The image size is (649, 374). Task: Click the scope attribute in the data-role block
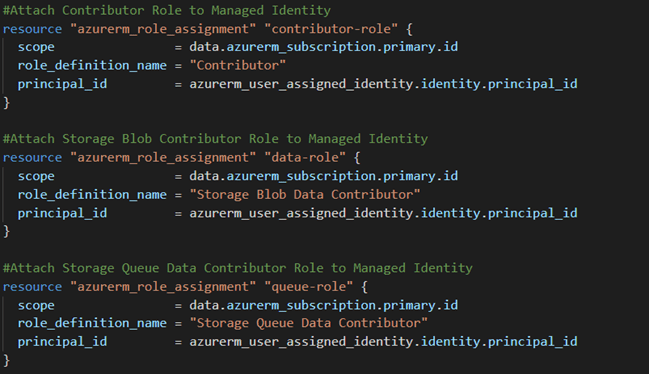[36, 176]
